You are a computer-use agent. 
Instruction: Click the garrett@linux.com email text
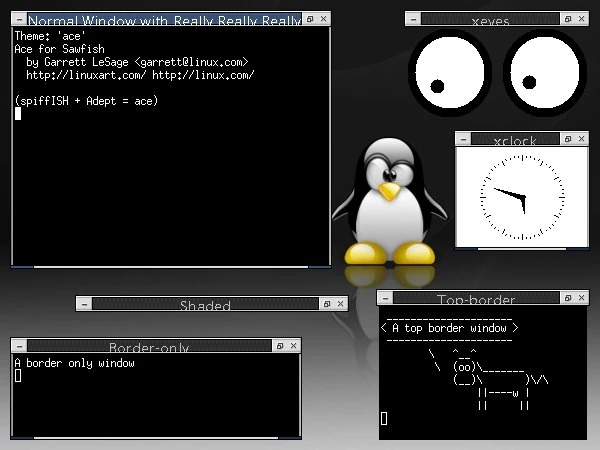click(x=191, y=62)
